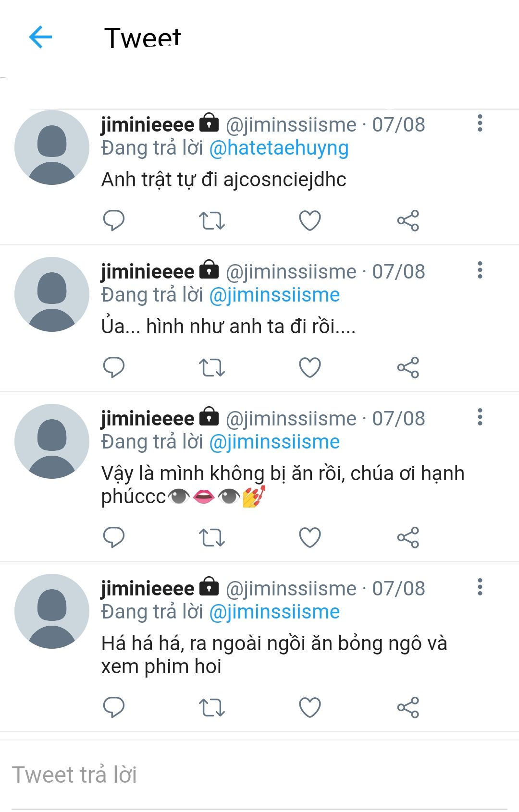The width and height of the screenshot is (519, 812).
Task: Focus the 'Tweet trả lời' reply field
Action: 259,775
